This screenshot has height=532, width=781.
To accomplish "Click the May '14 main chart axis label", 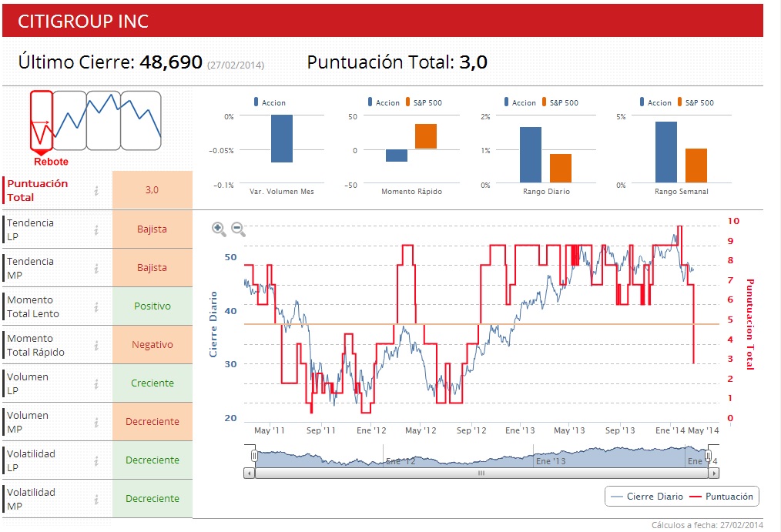I will [x=703, y=430].
